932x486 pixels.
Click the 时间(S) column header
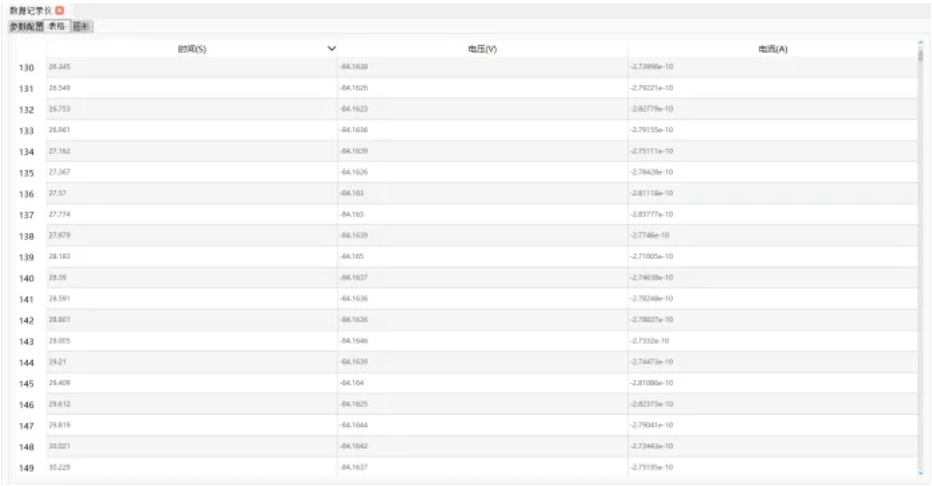point(190,48)
